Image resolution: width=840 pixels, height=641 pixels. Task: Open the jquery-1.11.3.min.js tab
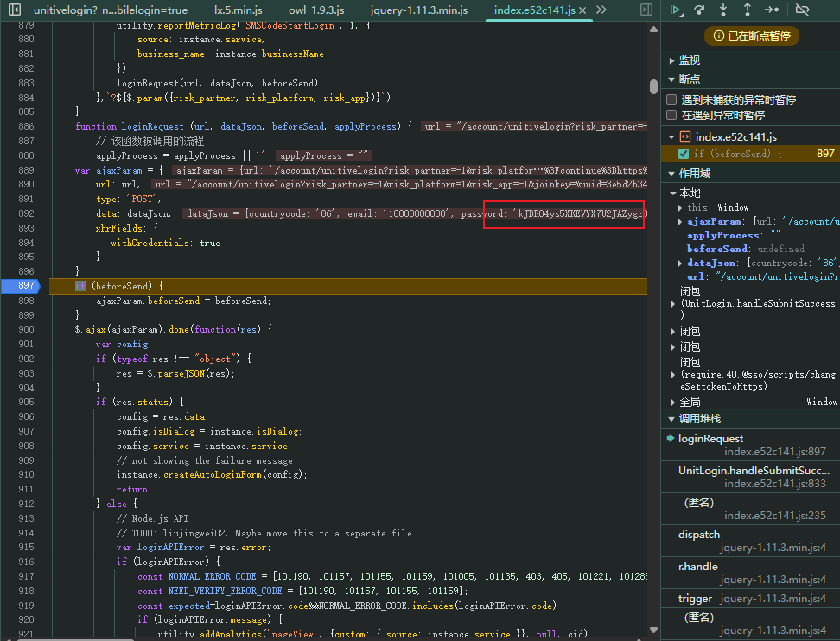[x=419, y=10]
